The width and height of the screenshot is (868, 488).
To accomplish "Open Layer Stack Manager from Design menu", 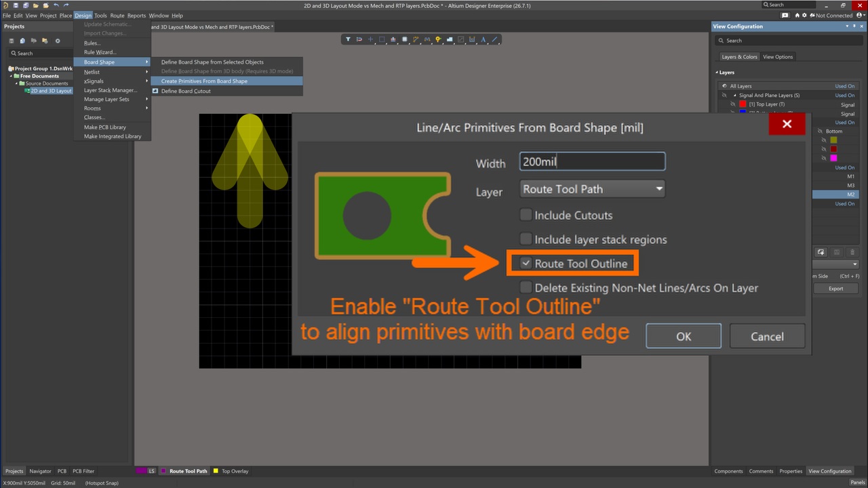I will click(111, 90).
